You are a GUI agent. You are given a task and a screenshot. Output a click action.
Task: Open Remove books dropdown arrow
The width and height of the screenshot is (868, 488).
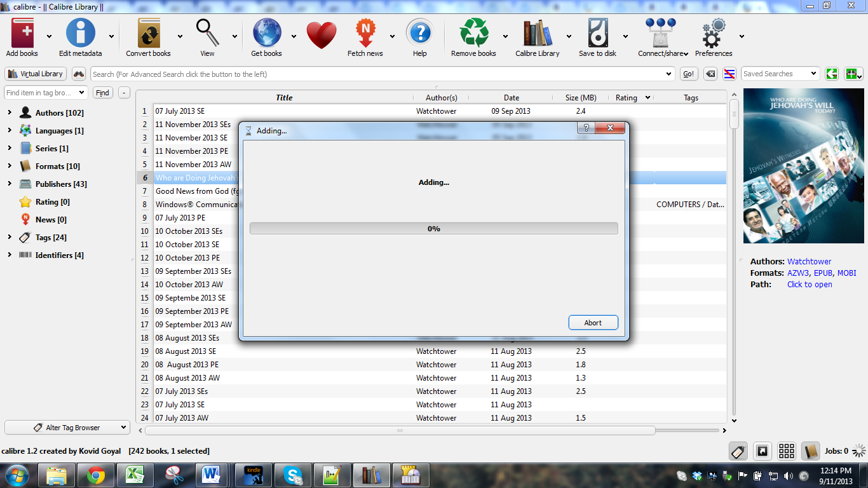tap(505, 36)
